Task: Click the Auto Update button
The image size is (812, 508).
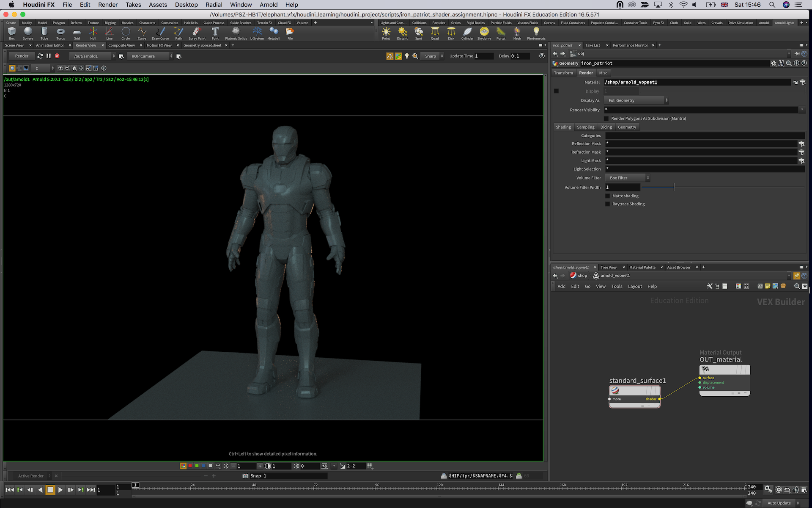Action: coord(779,503)
